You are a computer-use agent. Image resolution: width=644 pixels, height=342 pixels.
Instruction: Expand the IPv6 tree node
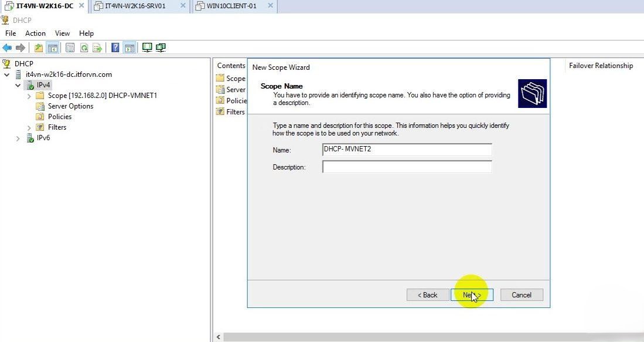point(18,138)
